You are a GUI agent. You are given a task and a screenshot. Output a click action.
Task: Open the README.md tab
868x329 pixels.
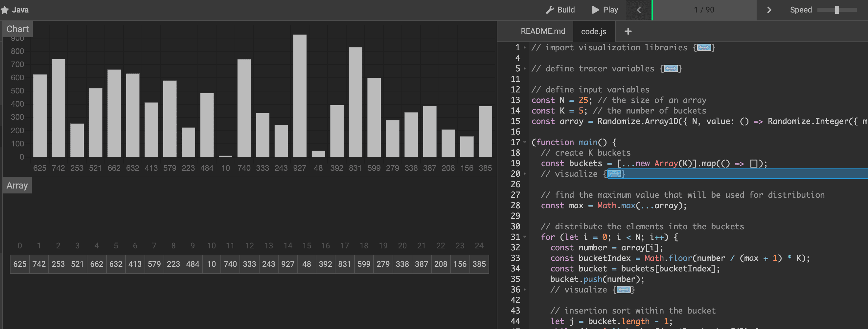point(542,31)
